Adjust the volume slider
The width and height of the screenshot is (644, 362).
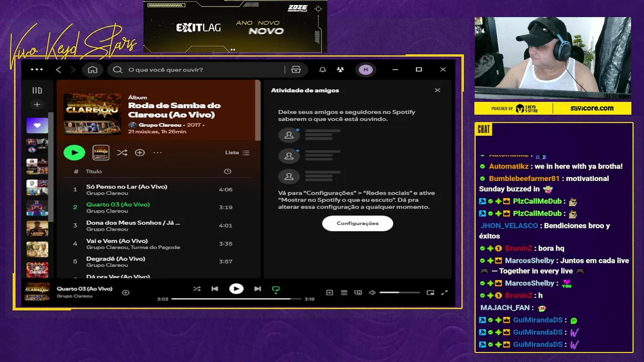(x=399, y=293)
